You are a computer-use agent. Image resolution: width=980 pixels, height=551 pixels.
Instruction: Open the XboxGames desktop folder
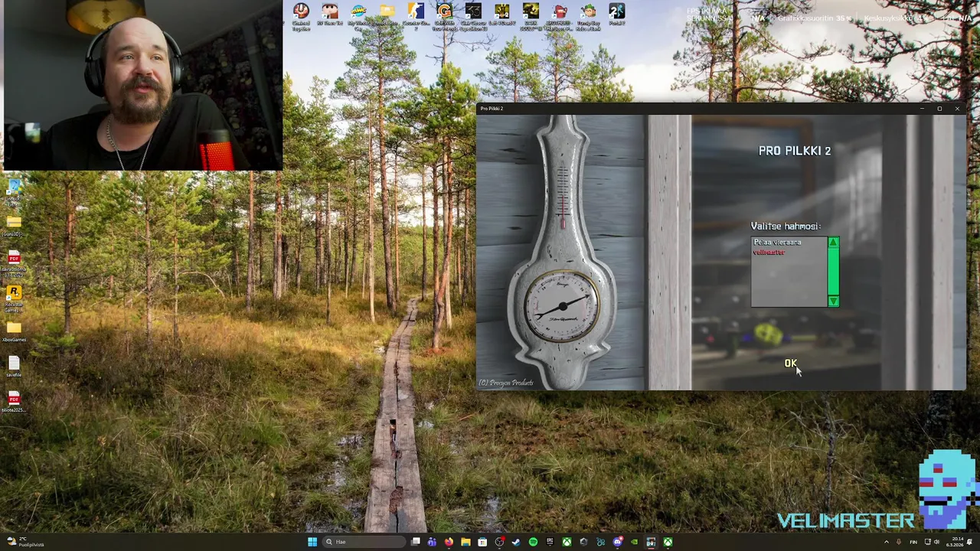(14, 333)
